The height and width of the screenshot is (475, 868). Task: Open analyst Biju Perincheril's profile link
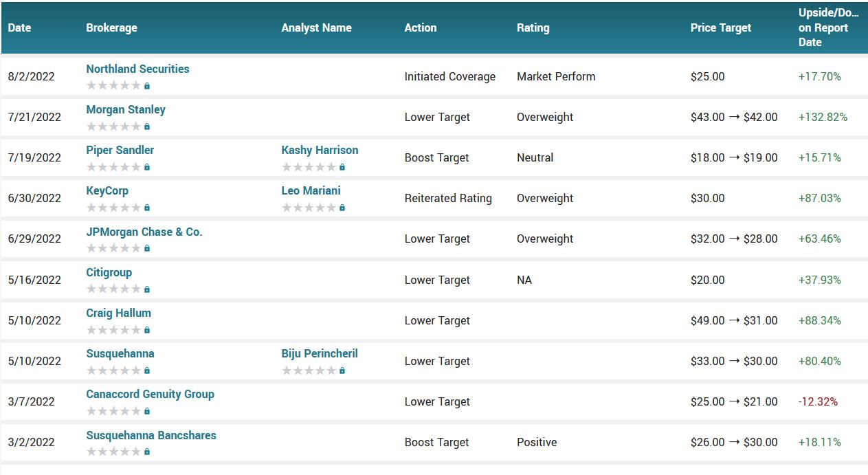tap(320, 353)
